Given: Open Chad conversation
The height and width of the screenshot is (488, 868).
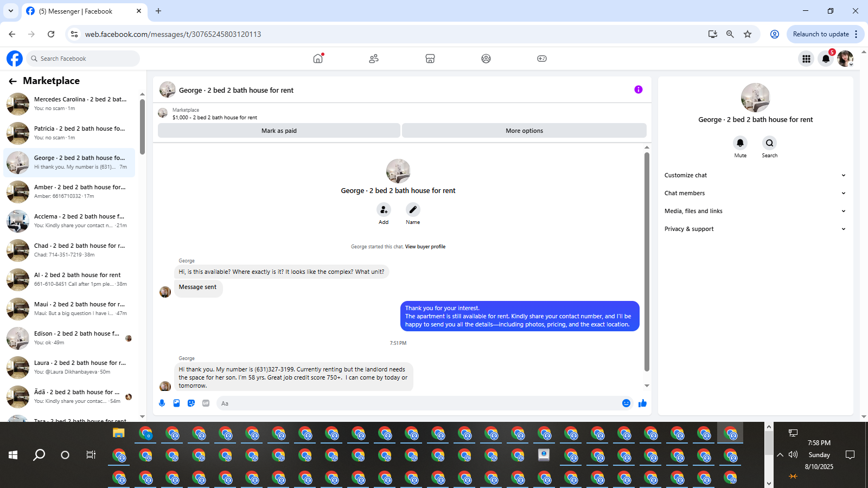Looking at the screenshot, I should [69, 250].
